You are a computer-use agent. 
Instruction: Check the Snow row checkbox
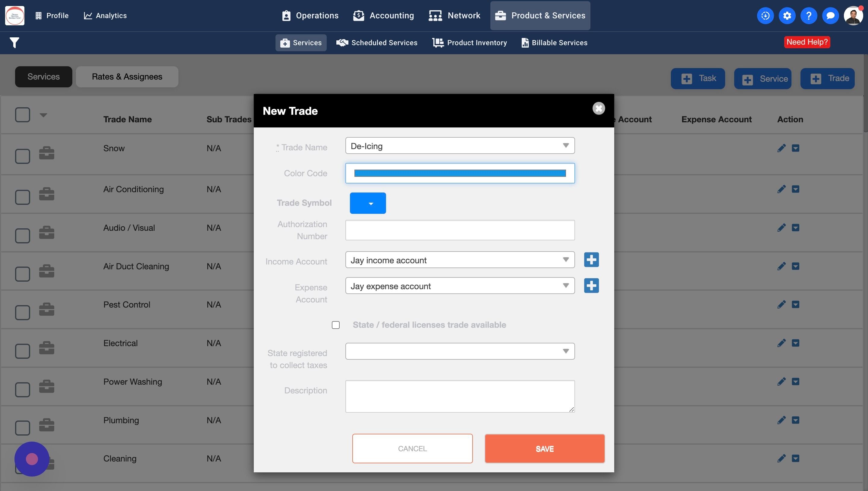[x=23, y=156]
